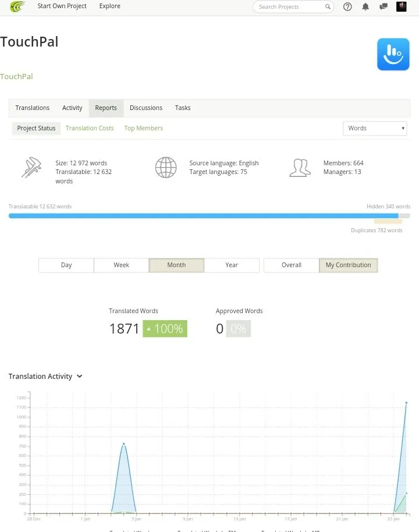This screenshot has width=419, height=532.
Task: Focus the Search Projects field
Action: coord(293,7)
